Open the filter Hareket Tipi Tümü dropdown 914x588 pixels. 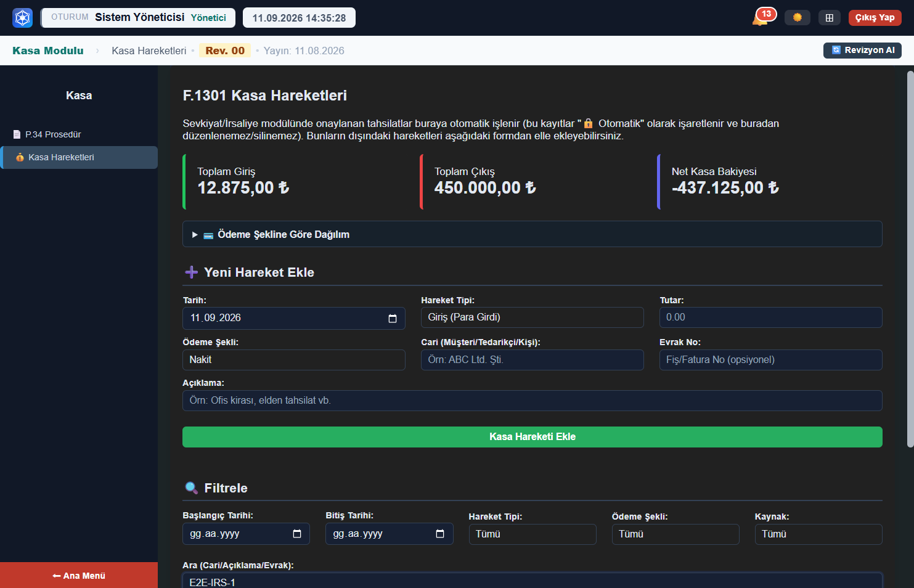pyautogui.click(x=532, y=534)
